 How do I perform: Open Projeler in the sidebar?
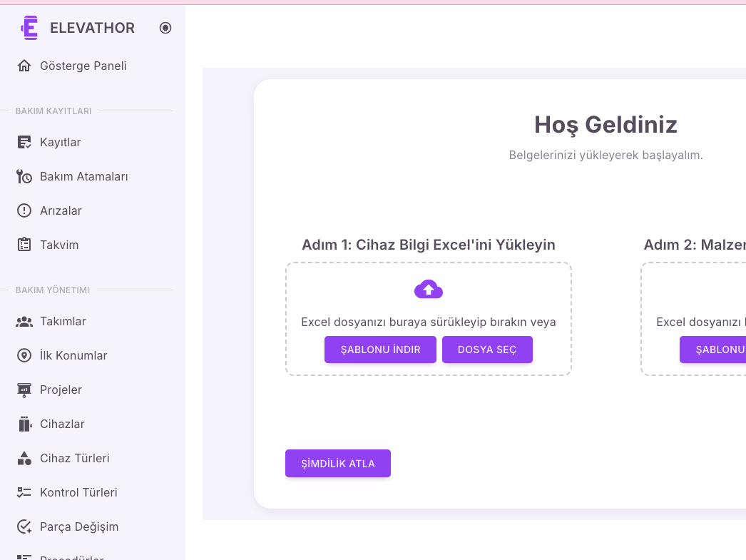(61, 390)
